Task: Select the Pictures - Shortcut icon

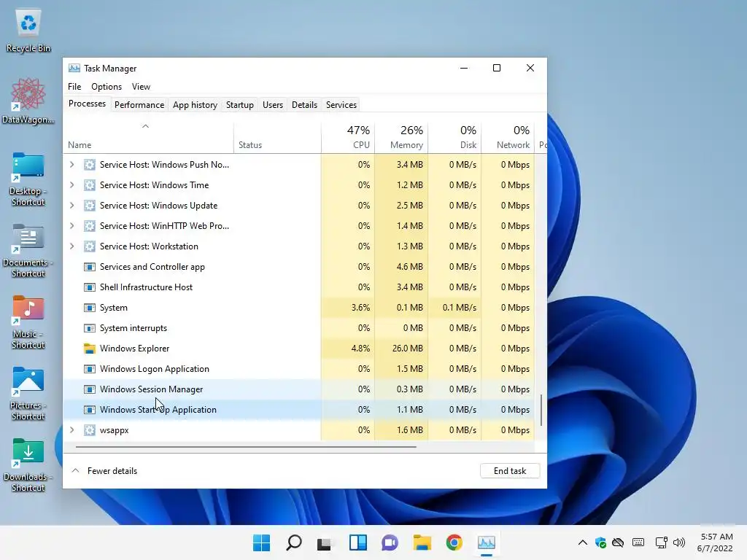Action: tap(28, 393)
